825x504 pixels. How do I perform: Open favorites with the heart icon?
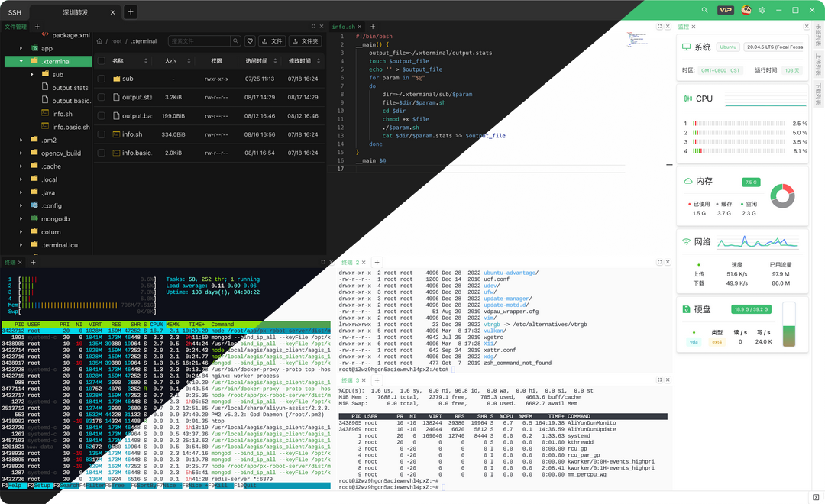[x=250, y=40]
